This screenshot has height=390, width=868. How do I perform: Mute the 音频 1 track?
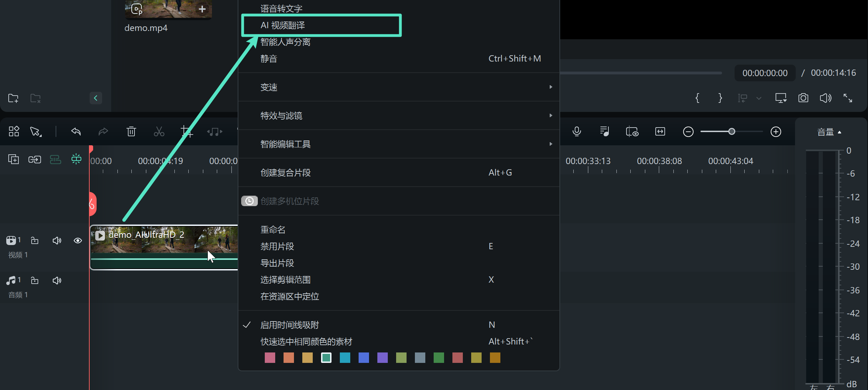(57, 280)
